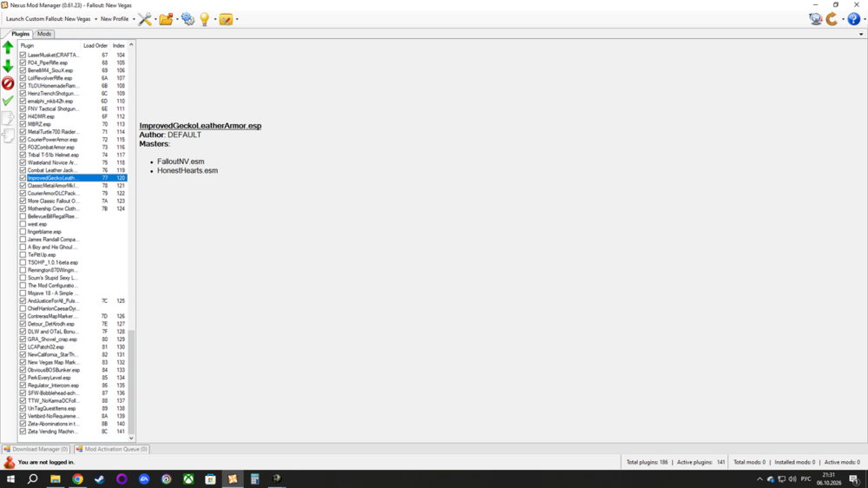Switch to the Mods tab
Viewport: 868px width, 488px height.
click(44, 34)
